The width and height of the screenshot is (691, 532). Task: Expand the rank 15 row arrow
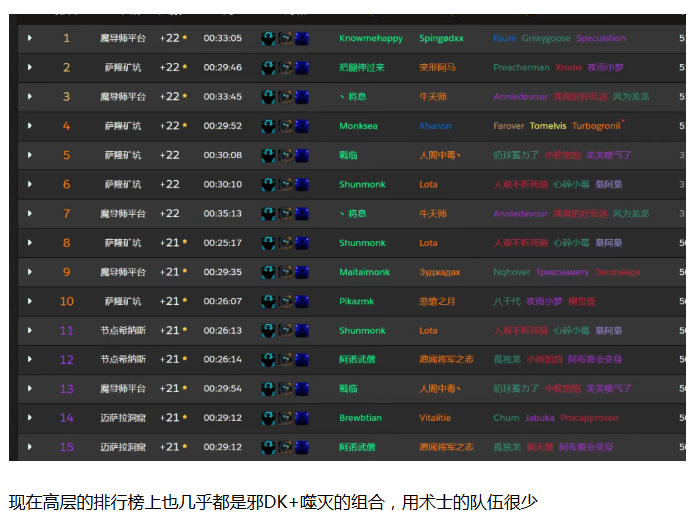point(30,447)
